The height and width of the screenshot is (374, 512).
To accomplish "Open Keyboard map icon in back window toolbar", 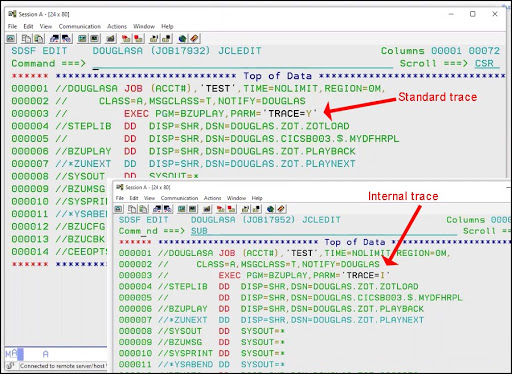I will [x=110, y=39].
